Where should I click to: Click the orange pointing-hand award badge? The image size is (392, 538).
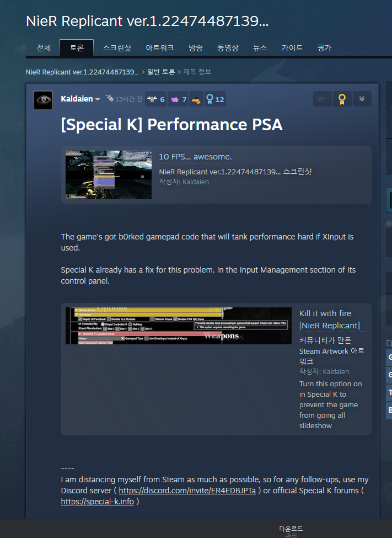click(196, 99)
